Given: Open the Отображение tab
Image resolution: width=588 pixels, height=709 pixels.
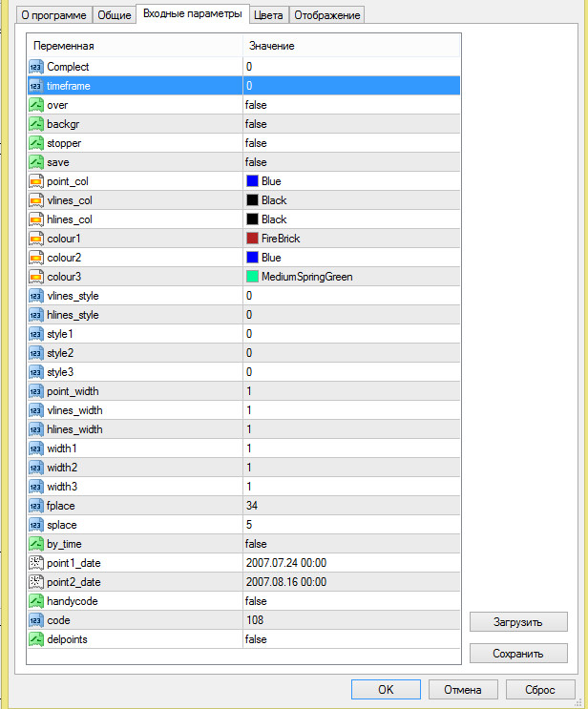Looking at the screenshot, I should [x=326, y=15].
